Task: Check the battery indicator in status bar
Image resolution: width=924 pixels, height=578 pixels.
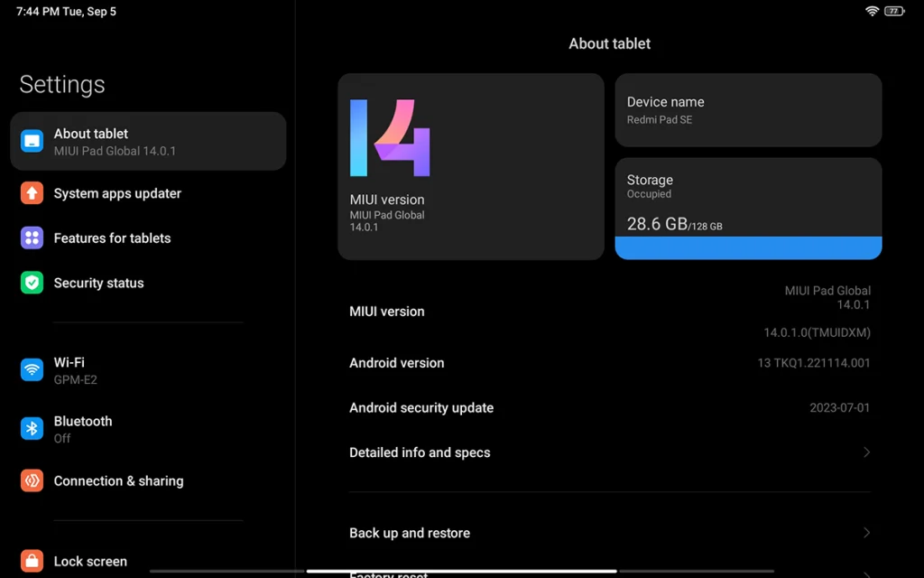Action: click(894, 11)
